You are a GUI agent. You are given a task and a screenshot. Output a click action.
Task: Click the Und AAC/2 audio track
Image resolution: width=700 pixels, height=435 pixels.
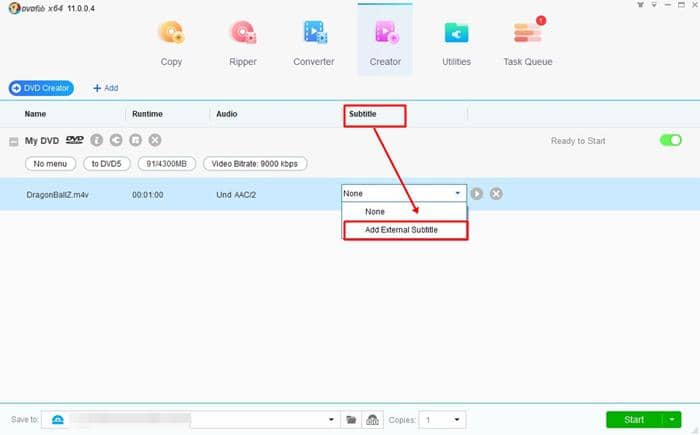(x=236, y=195)
